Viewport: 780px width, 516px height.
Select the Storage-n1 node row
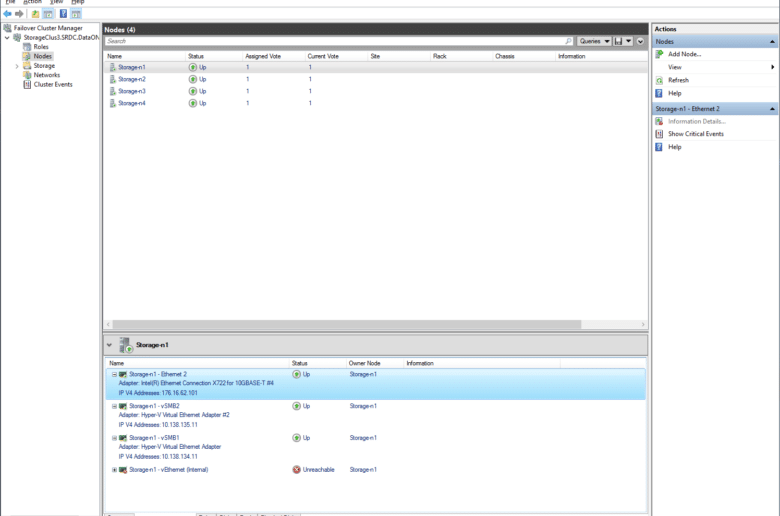tap(376, 67)
